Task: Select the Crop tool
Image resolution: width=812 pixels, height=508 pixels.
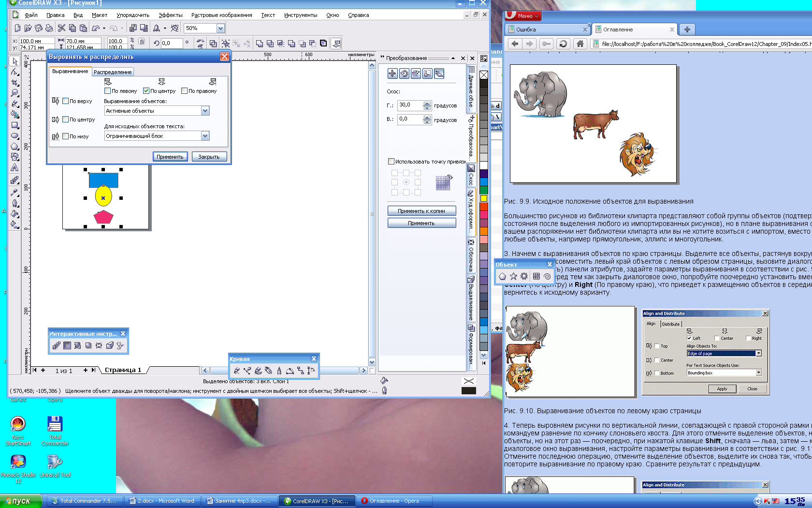Action: click(x=15, y=82)
